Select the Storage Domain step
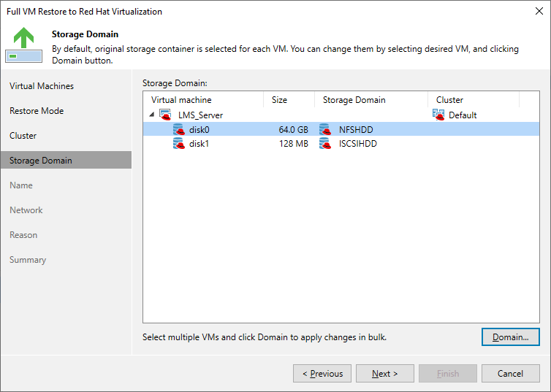The width and height of the screenshot is (551, 392). point(41,161)
